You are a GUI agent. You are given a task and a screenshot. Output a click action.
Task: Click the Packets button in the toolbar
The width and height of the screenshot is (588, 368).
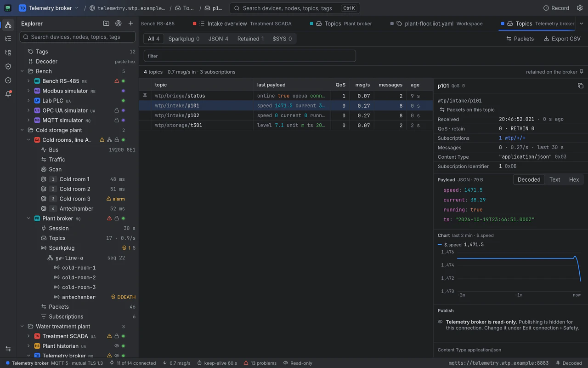point(520,39)
